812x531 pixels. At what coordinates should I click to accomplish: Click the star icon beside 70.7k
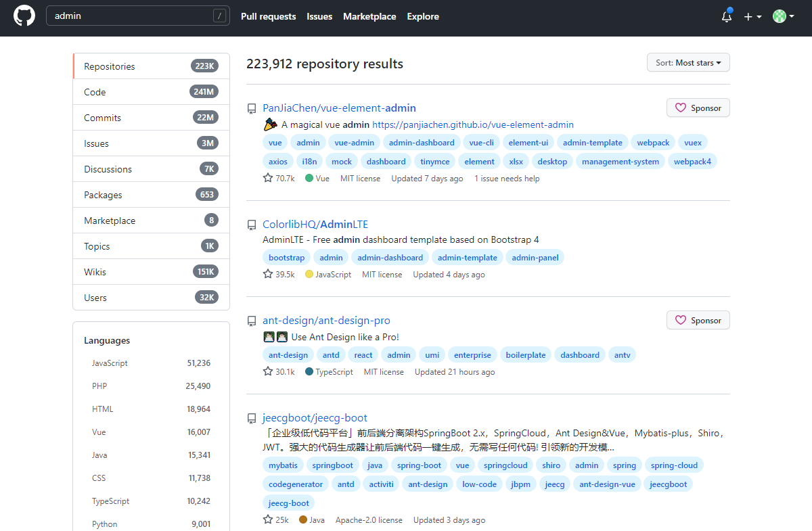click(268, 179)
